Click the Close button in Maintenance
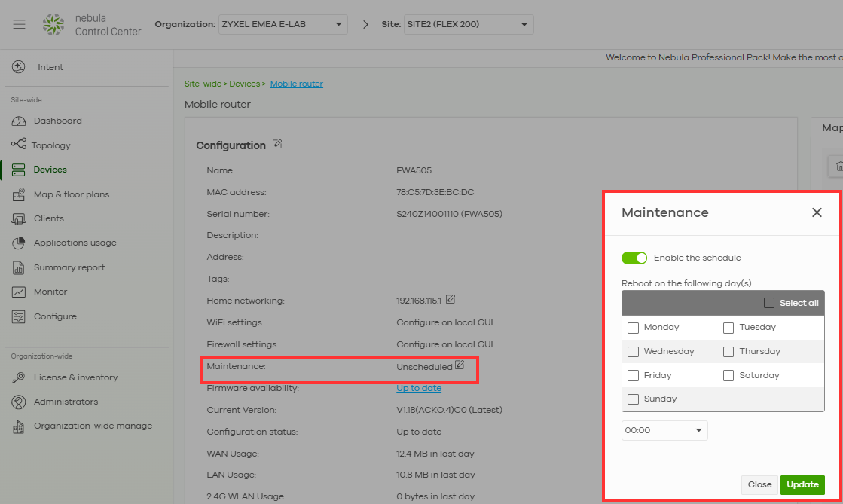Screen dimensions: 843x504 [x=759, y=484]
